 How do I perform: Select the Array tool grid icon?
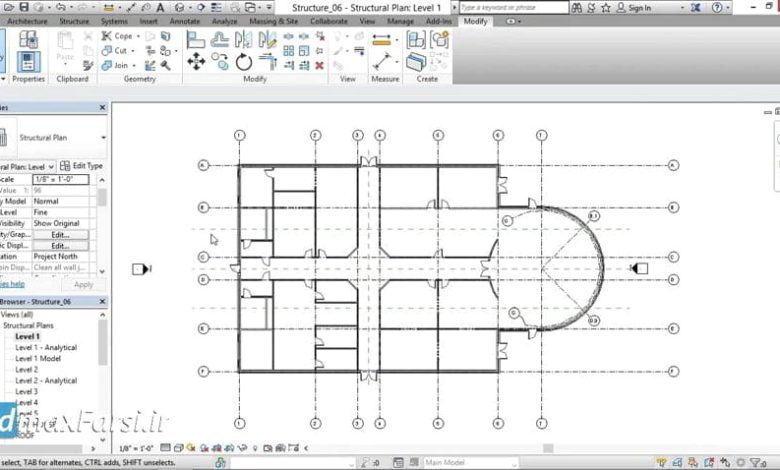point(289,51)
